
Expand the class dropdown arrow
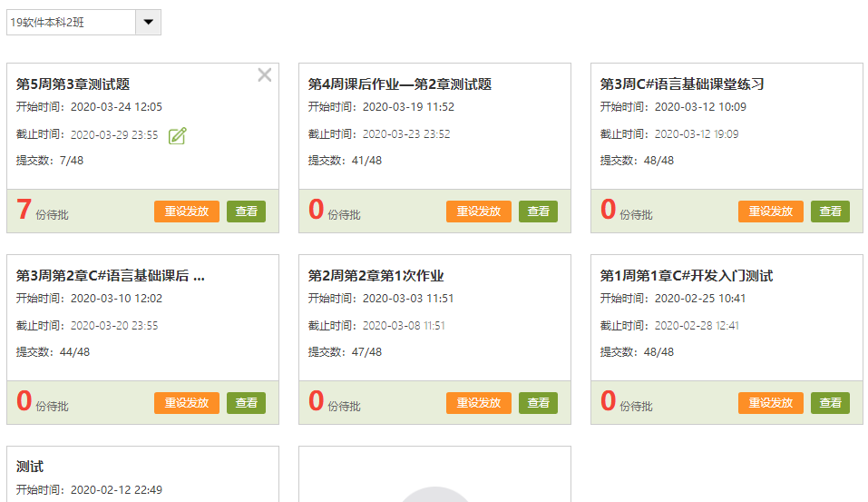[148, 23]
